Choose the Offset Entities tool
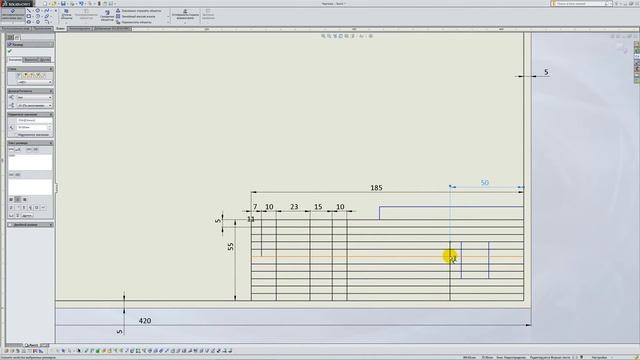Image resolution: width=640 pixels, height=360 pixels. tap(107, 15)
